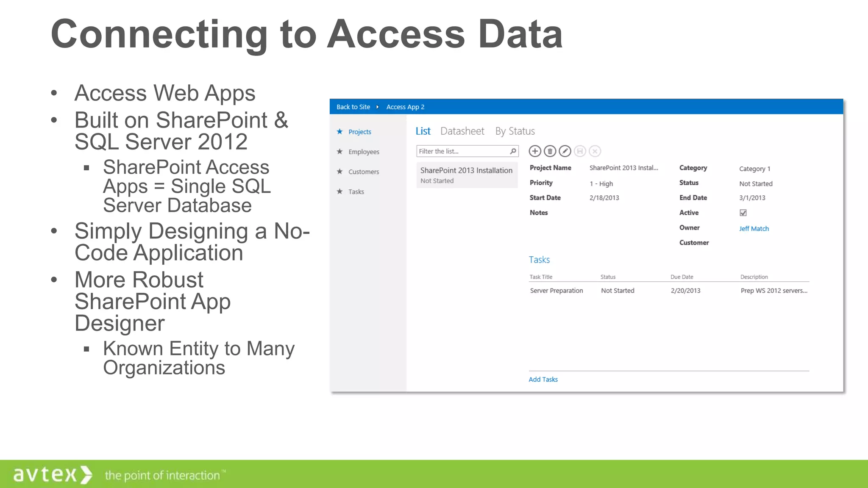Click the Project Name value SharePoint 2013 Instal...
Image resolution: width=868 pixels, height=488 pixels.
pos(623,168)
